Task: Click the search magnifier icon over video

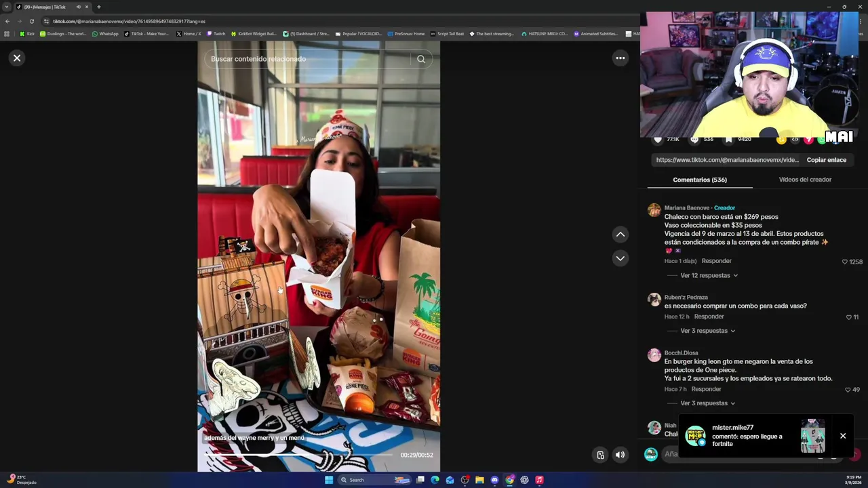Action: click(421, 59)
